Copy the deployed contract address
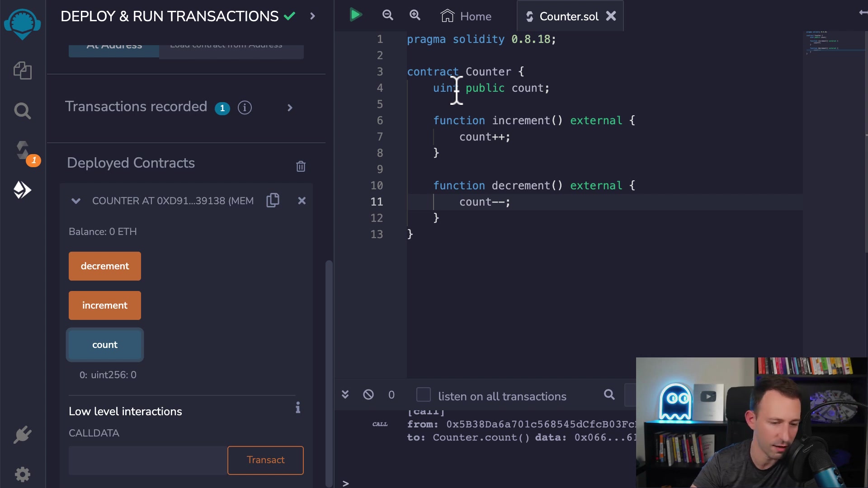Screen dimensions: 868x488 [x=273, y=200]
